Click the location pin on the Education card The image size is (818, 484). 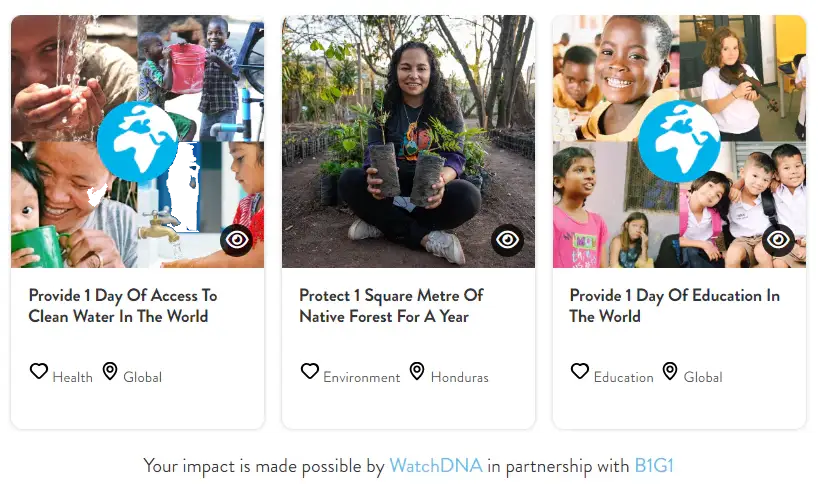pos(670,371)
